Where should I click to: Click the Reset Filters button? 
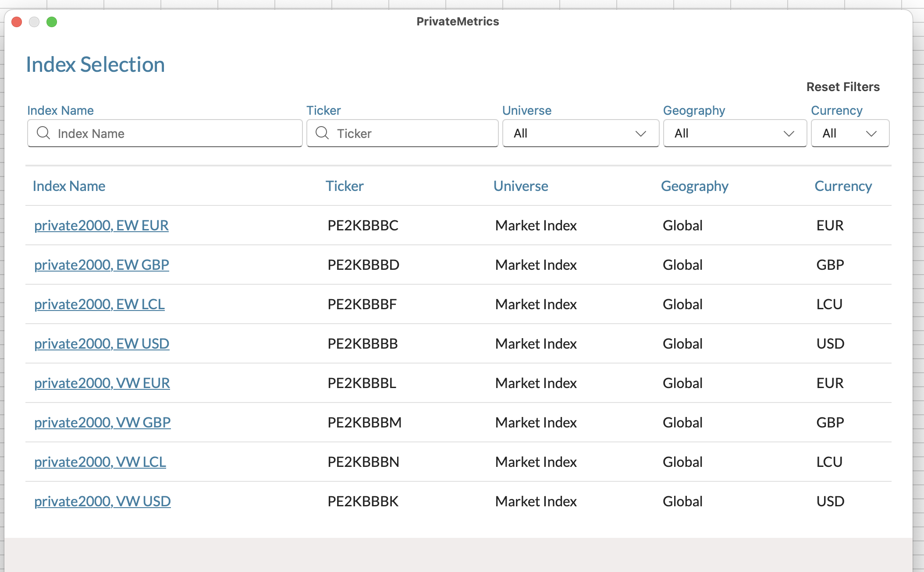coord(842,87)
